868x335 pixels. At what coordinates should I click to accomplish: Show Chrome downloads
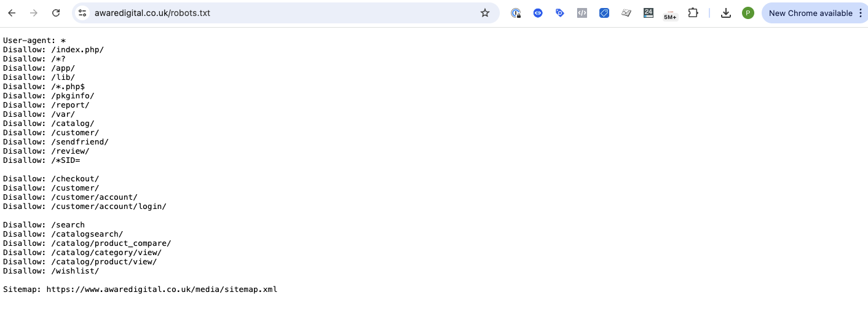[x=726, y=13]
